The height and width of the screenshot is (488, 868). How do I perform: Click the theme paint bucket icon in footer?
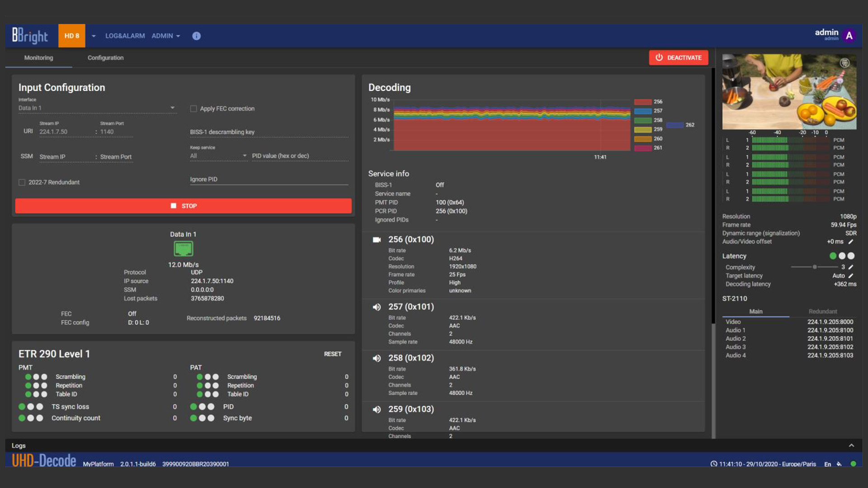point(840,464)
